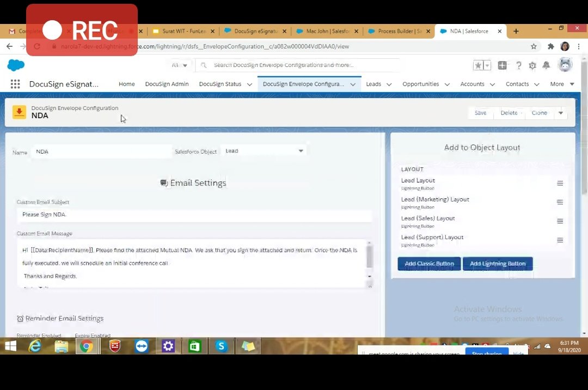The width and height of the screenshot is (588, 390).
Task: Click the drag handle for Lead (Support) Layout
Action: pos(560,240)
